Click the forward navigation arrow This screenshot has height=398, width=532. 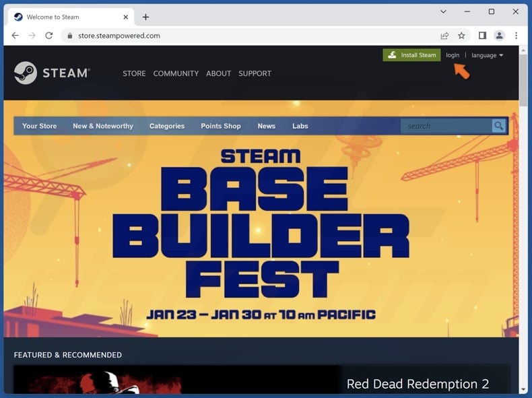click(32, 36)
